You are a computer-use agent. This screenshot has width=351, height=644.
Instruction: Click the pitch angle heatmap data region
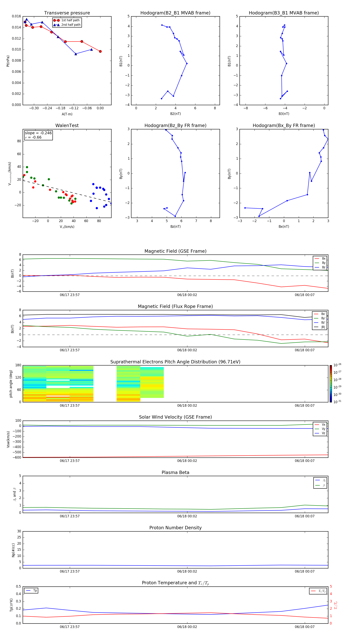(93, 384)
